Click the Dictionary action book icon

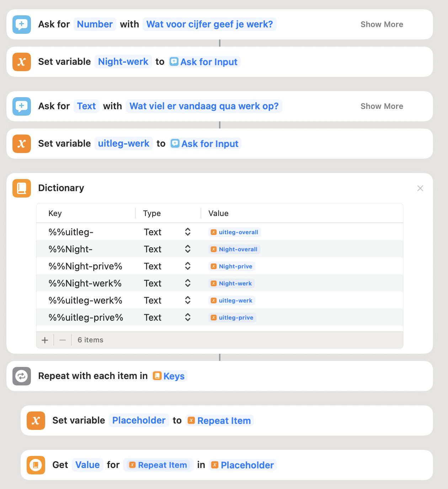[22, 188]
